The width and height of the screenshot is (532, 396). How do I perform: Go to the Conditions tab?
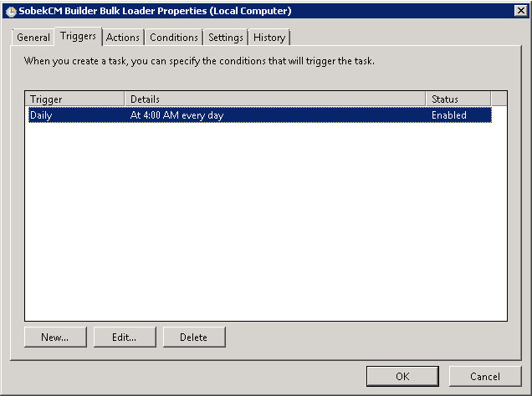[x=174, y=38]
